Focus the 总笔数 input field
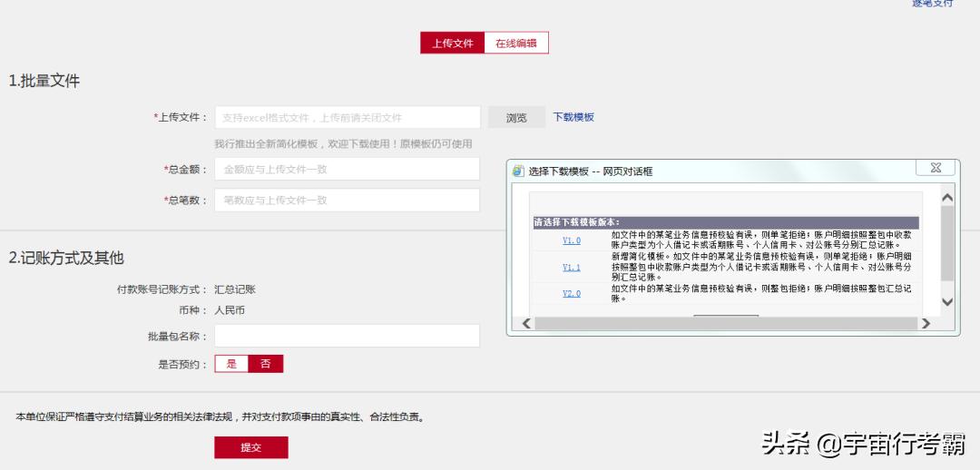The image size is (980, 470). click(x=348, y=200)
